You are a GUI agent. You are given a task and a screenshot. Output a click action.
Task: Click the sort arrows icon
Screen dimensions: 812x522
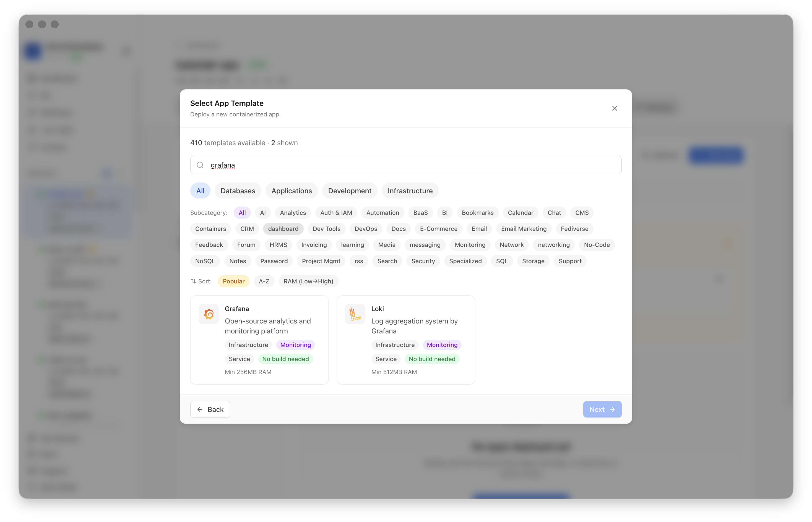(193, 281)
